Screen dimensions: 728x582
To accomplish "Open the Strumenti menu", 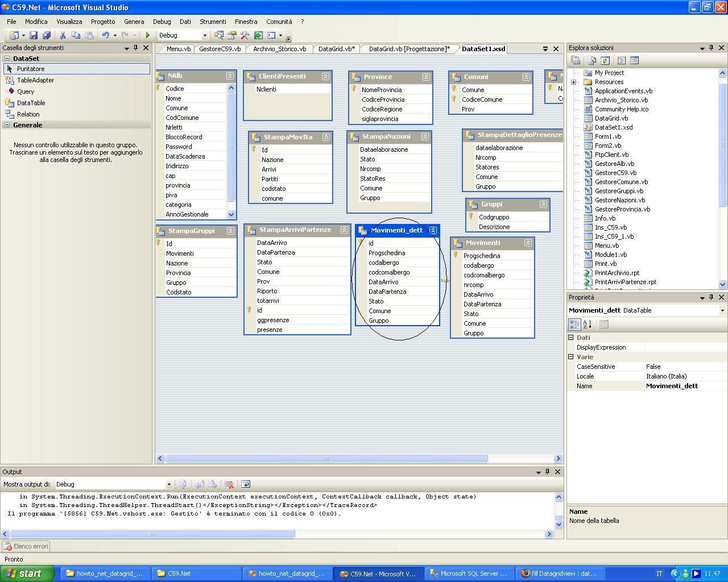I will click(x=213, y=22).
